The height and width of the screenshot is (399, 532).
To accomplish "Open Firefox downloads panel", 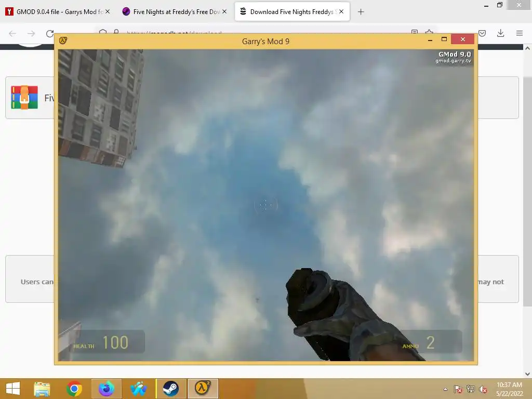I will pos(500,33).
